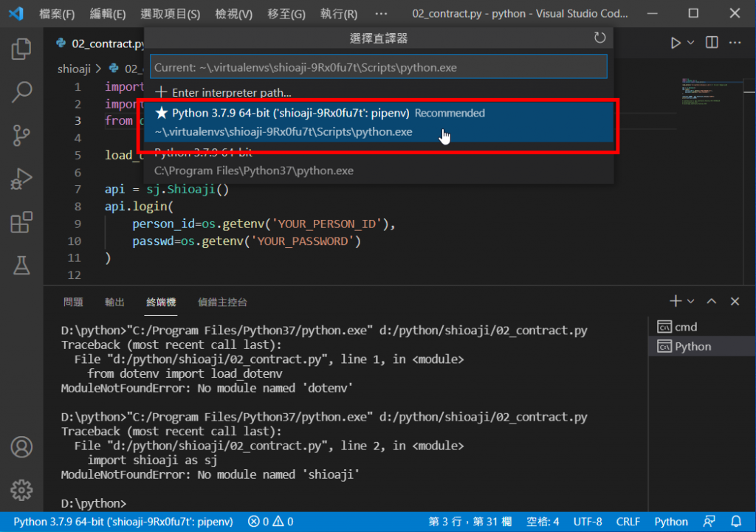Click Python interpreter in status bar
Viewport: 756px width, 532px height.
123,522
